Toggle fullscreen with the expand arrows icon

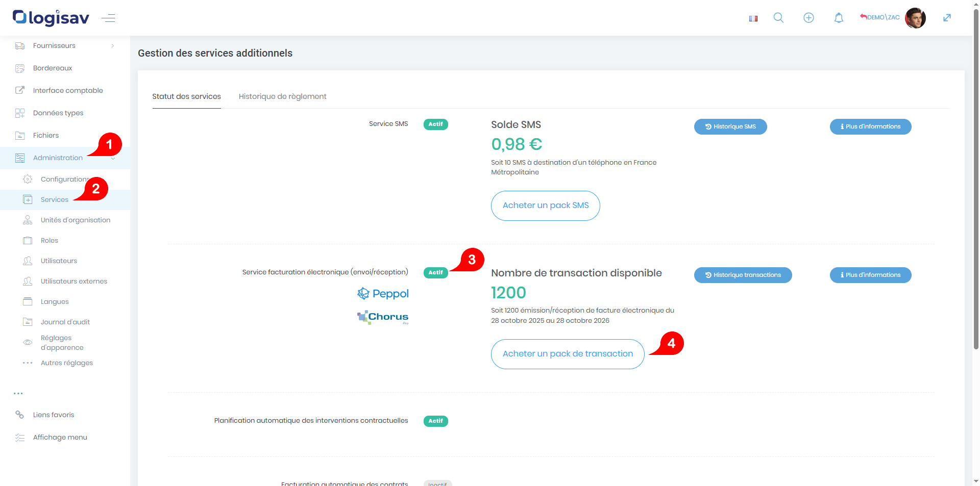point(947,18)
